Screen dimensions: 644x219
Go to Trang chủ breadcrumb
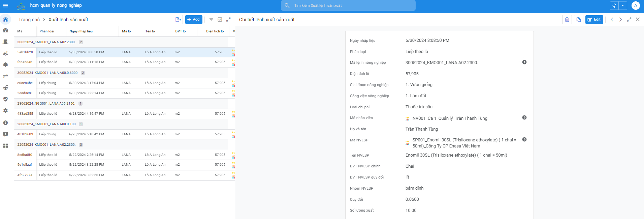(x=29, y=20)
